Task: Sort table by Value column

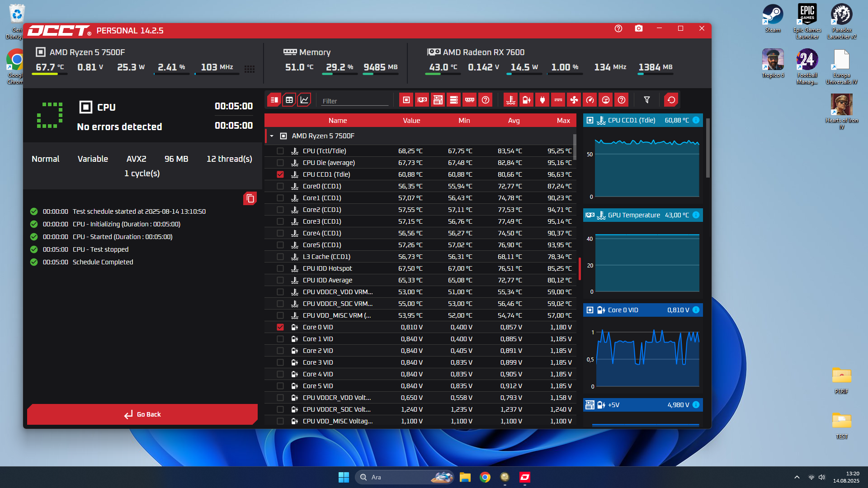Action: coord(411,121)
